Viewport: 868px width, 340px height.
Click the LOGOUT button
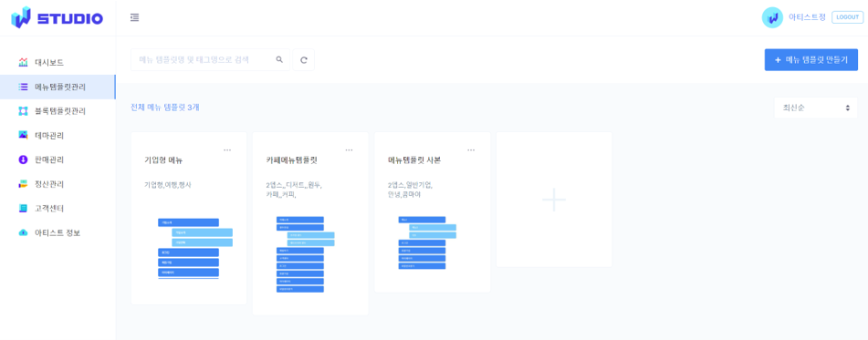coord(847,17)
